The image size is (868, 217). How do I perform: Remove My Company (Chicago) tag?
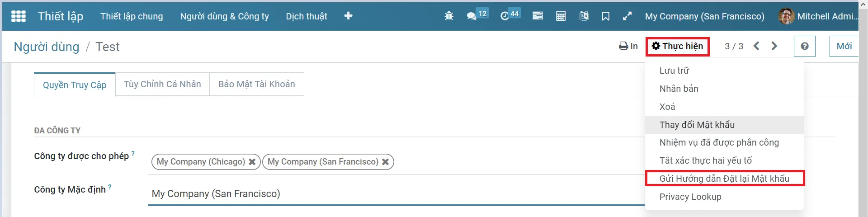252,162
